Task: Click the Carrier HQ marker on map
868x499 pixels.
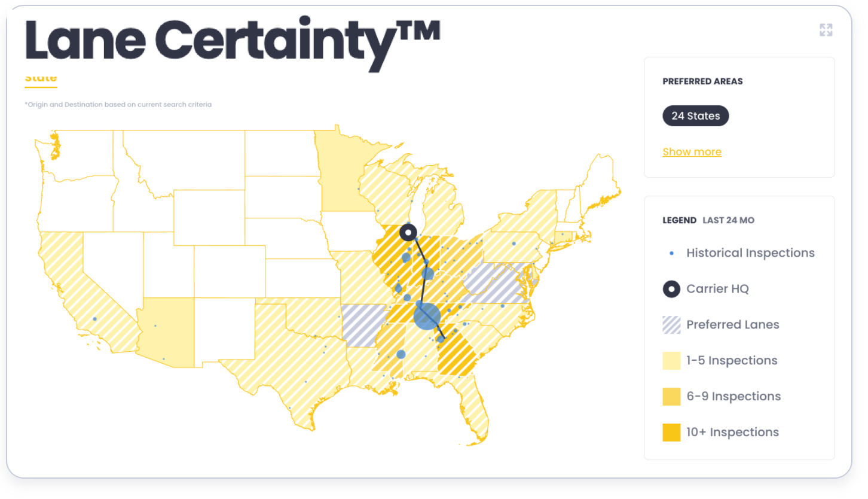Action: tap(408, 232)
